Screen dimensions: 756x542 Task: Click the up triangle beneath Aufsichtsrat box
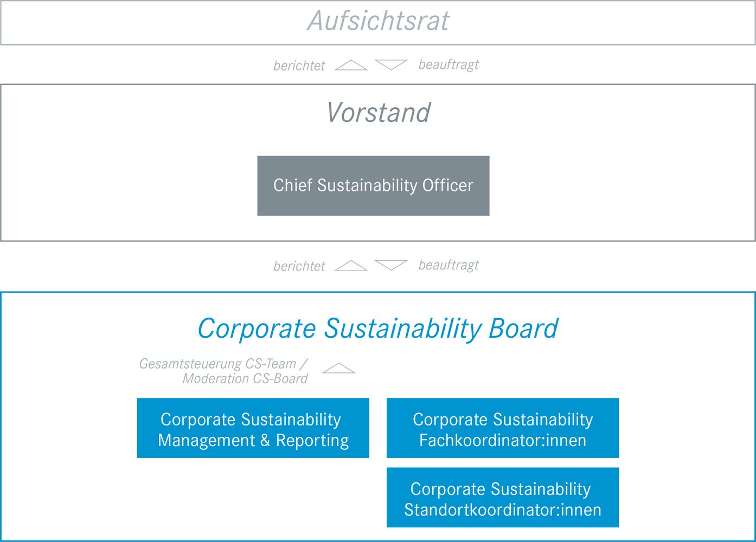[351, 65]
